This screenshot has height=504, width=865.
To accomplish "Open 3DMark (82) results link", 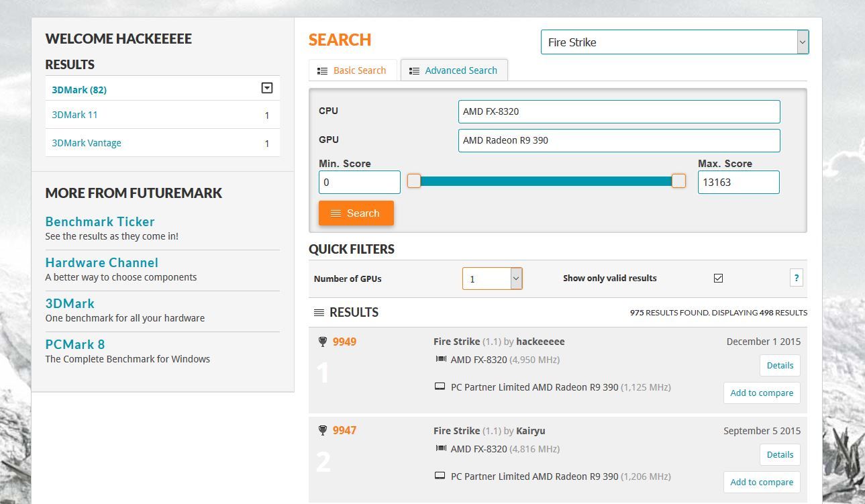I will tap(79, 89).
